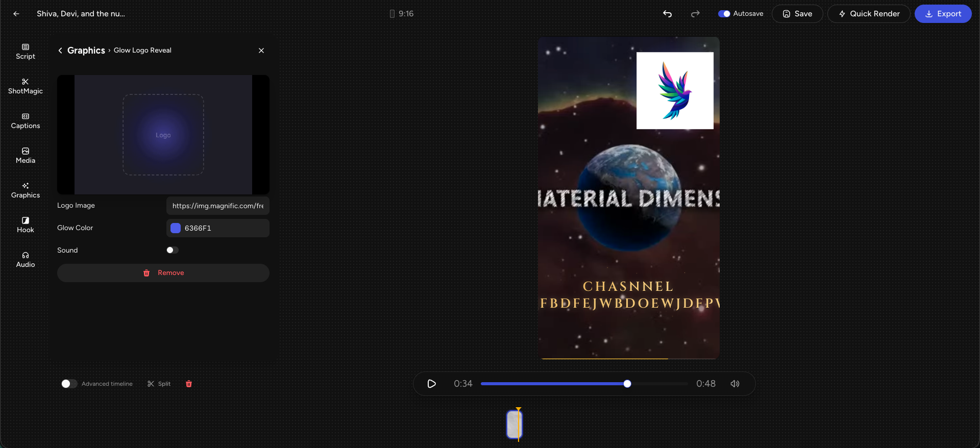This screenshot has height=448, width=980.
Task: Click the Graphics breadcrumb heading
Action: click(86, 51)
